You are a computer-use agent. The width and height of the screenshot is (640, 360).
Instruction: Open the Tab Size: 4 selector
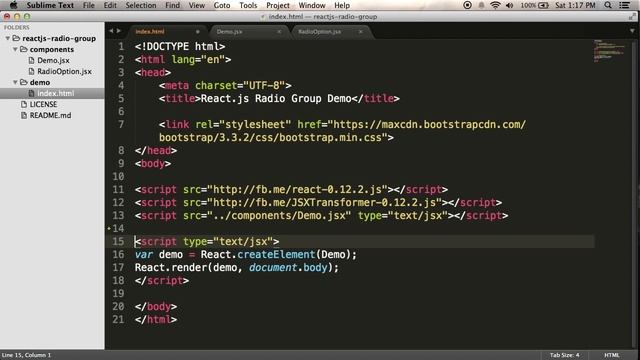tap(564, 355)
